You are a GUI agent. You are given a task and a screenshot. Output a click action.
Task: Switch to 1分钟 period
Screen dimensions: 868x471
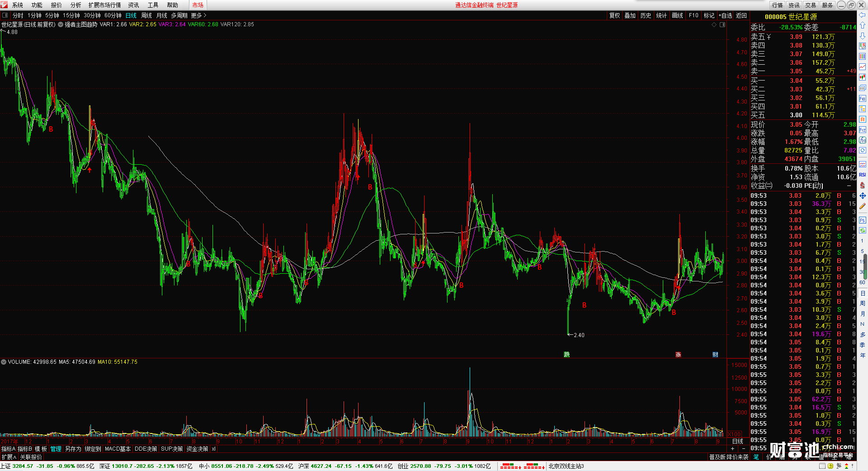[x=34, y=15]
